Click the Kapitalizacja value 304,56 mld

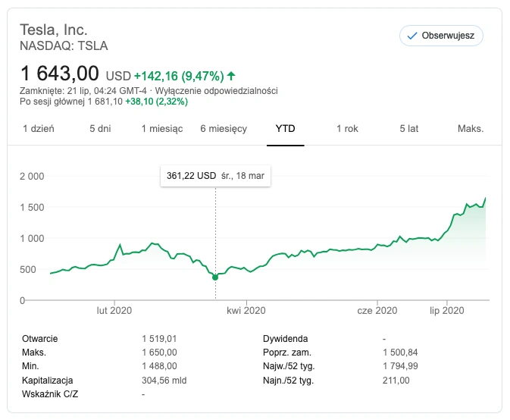(x=164, y=381)
